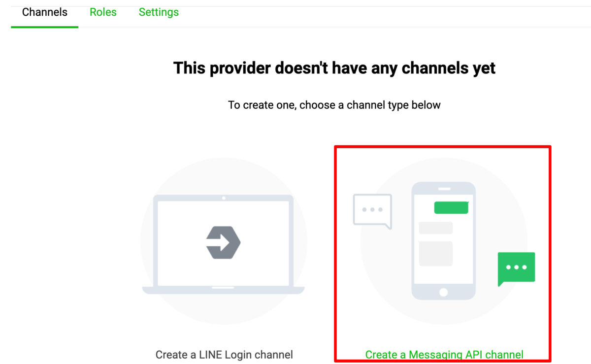The height and width of the screenshot is (364, 591).
Task: Switch to the Channels tab
Action: [x=45, y=12]
